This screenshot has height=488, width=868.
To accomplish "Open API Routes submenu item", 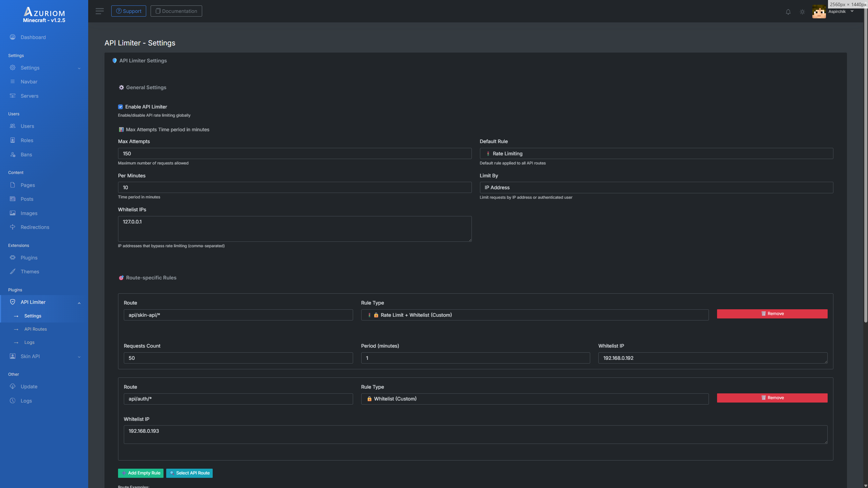I will pos(36,329).
